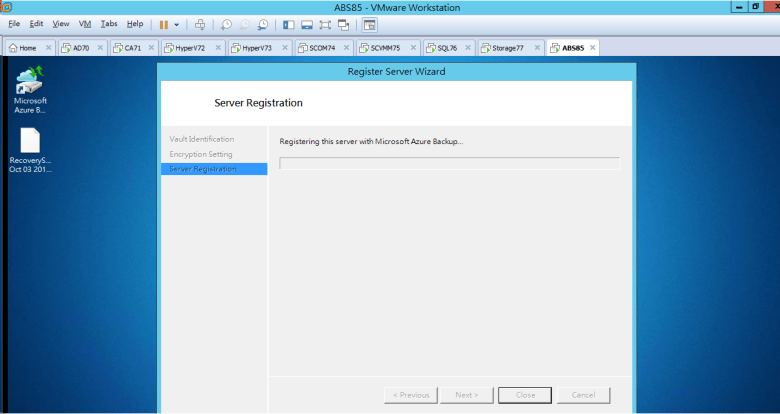
Task: Open the power options dropdown arrow
Action: pyautogui.click(x=177, y=24)
